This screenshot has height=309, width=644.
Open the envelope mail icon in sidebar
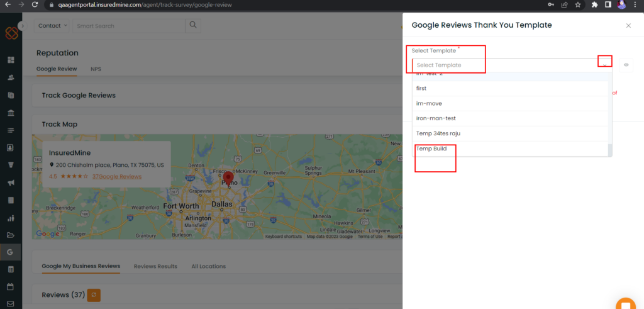point(11,304)
